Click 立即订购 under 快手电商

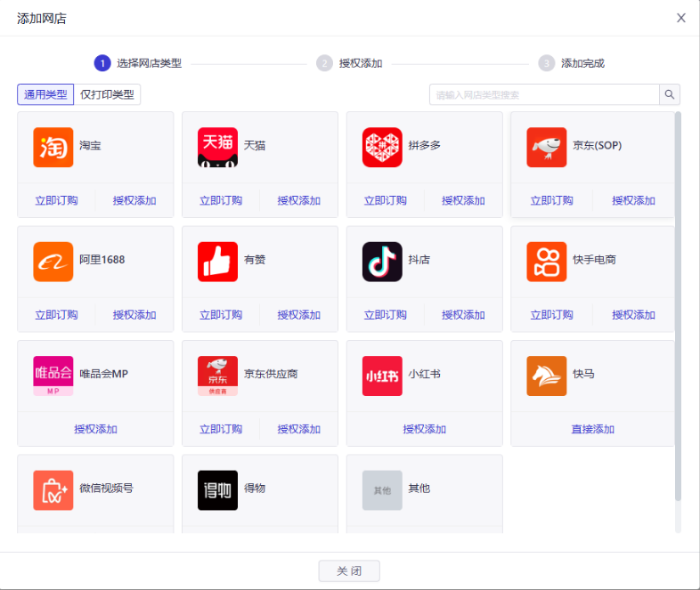click(x=552, y=315)
